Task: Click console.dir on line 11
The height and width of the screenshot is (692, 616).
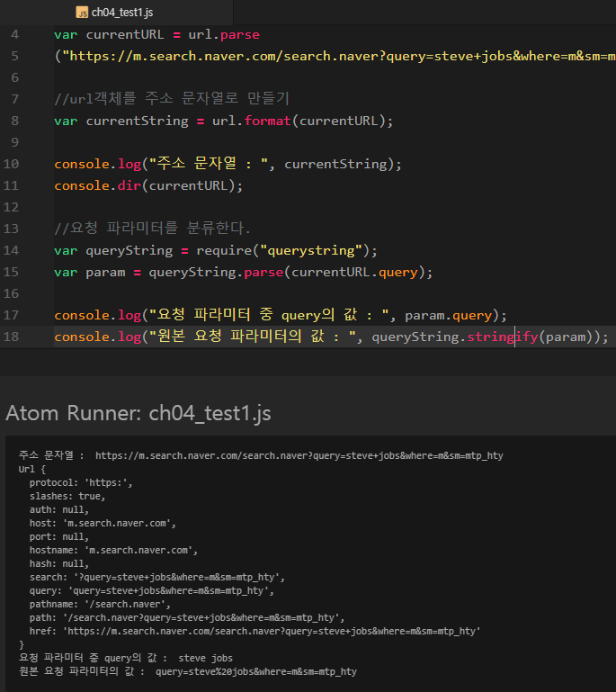Action: coord(97,185)
